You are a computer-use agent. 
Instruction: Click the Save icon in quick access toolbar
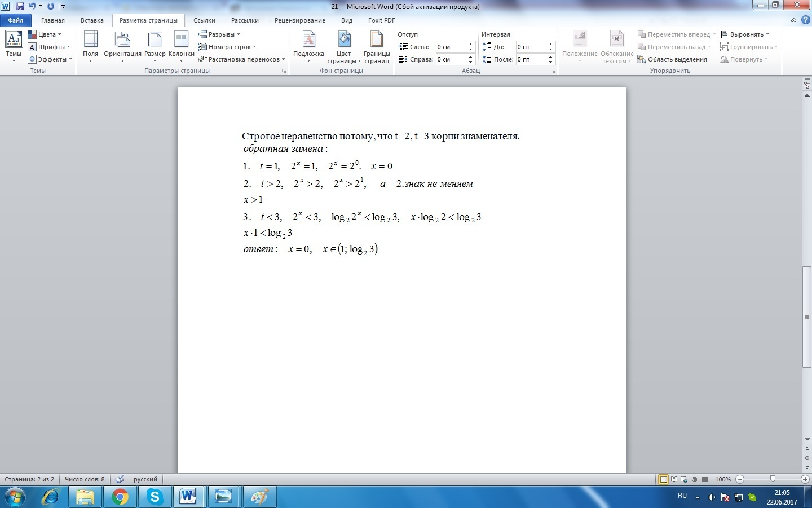click(20, 6)
